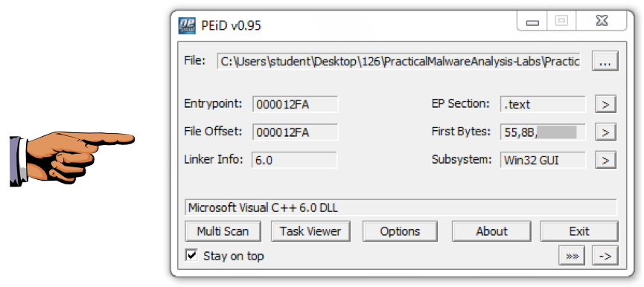Open Subsystem details arrow button
Image resolution: width=644 pixels, height=287 pixels.
click(605, 160)
